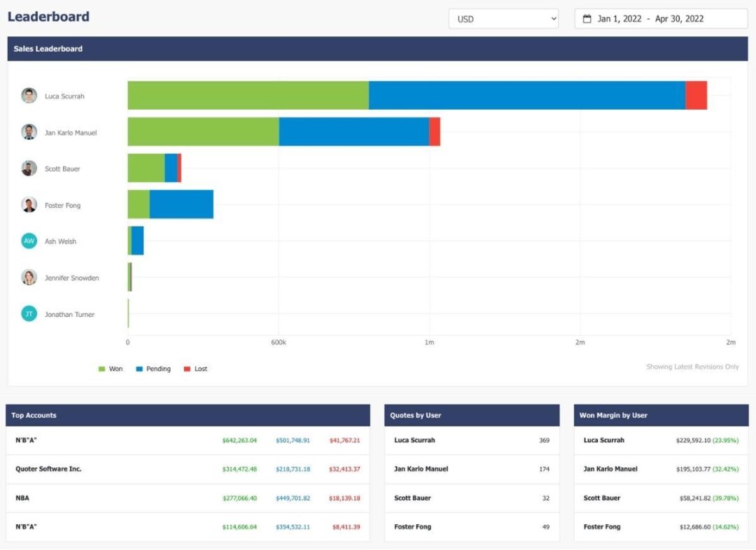Toggle the Pending legend entry
Image resolution: width=756 pixels, height=550 pixels.
pos(153,369)
